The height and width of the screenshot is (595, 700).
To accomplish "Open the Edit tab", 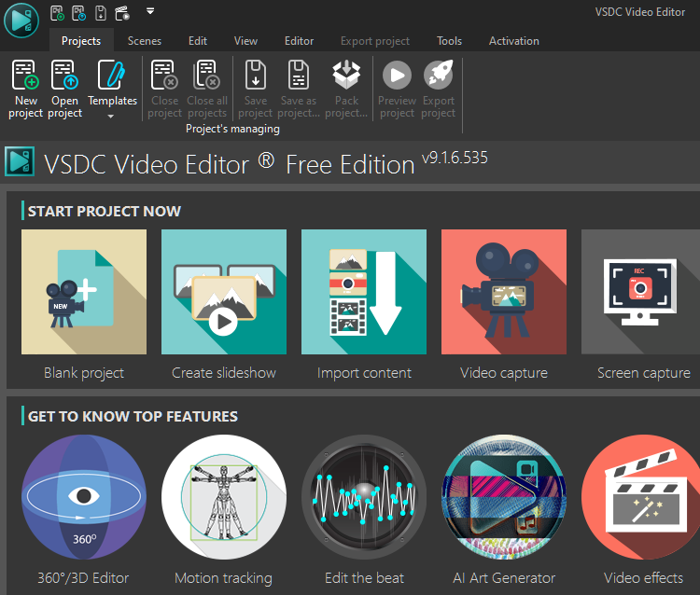I will point(197,41).
